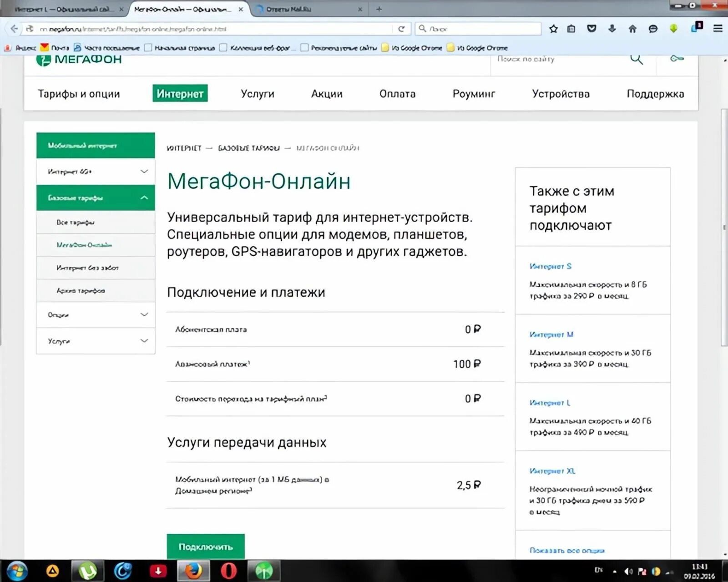728x582 pixels.
Task: Click the page vertical scrollbar thumb
Action: tap(724, 228)
